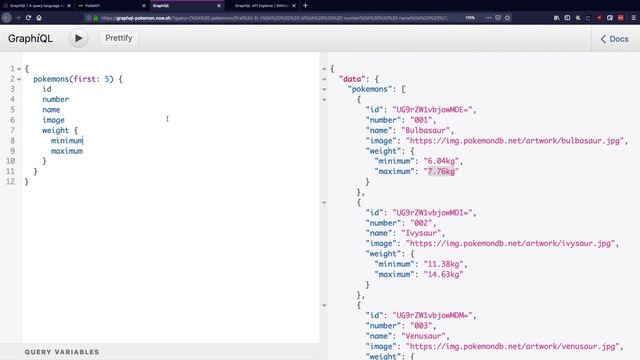Collapse the Ivysaur result object

point(324,202)
